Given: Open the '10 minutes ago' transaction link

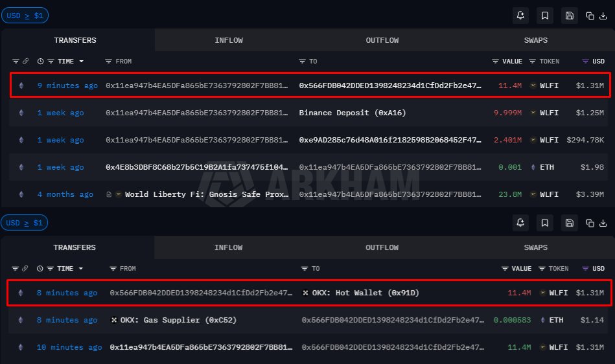Looking at the screenshot, I should pos(69,347).
